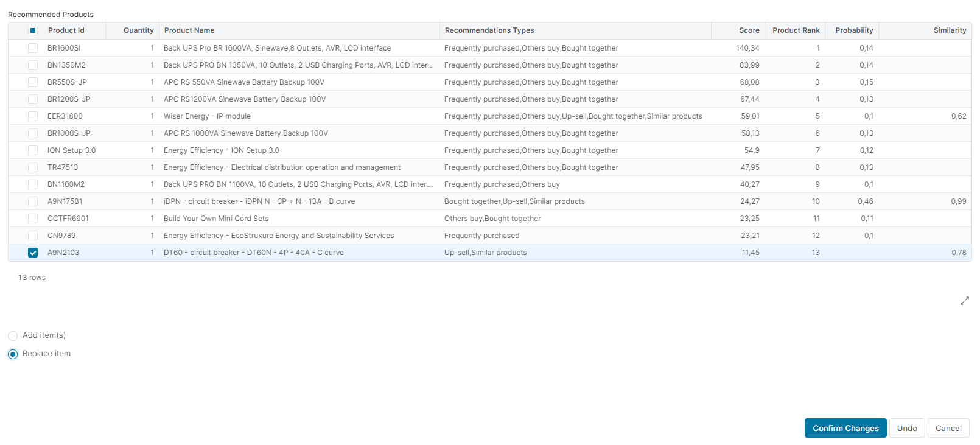
Task: Check the box for product BR1600SI
Action: 33,48
